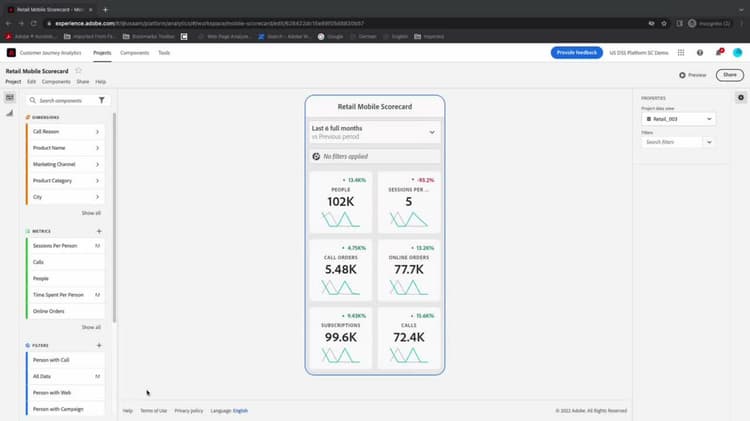Viewport: 750px width, 421px height.
Task: Select the Calls scorecard tile
Action: [408, 338]
